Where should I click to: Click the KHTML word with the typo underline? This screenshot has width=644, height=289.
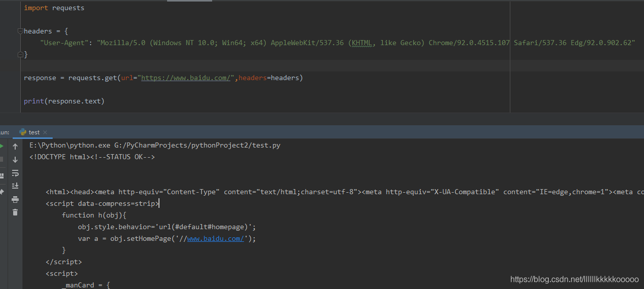tap(361, 43)
